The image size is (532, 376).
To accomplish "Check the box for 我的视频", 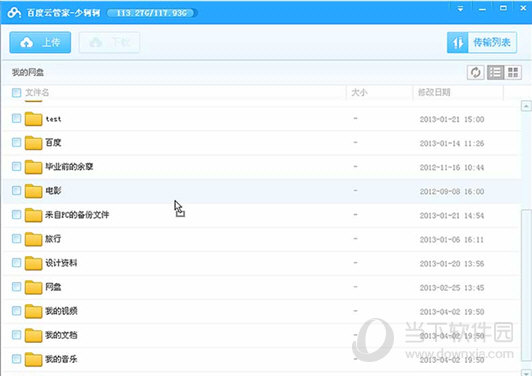I will tap(16, 311).
